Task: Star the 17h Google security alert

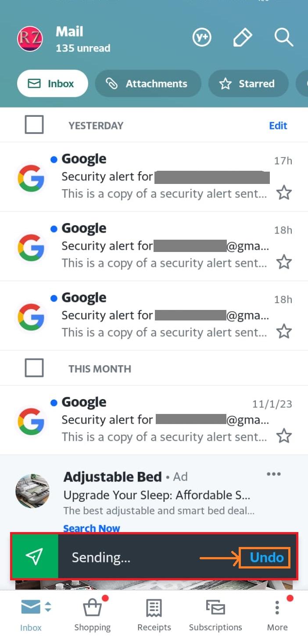Action: pos(284,193)
